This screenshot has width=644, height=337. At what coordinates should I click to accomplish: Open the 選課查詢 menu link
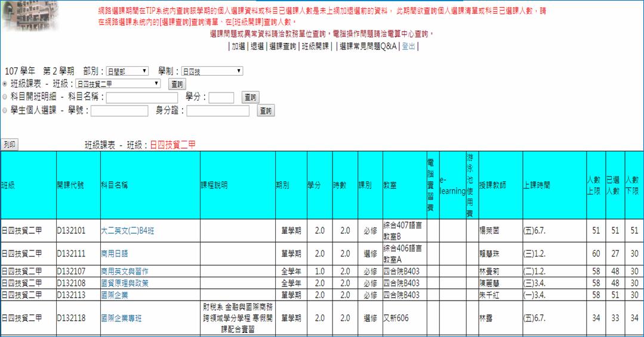[282, 47]
